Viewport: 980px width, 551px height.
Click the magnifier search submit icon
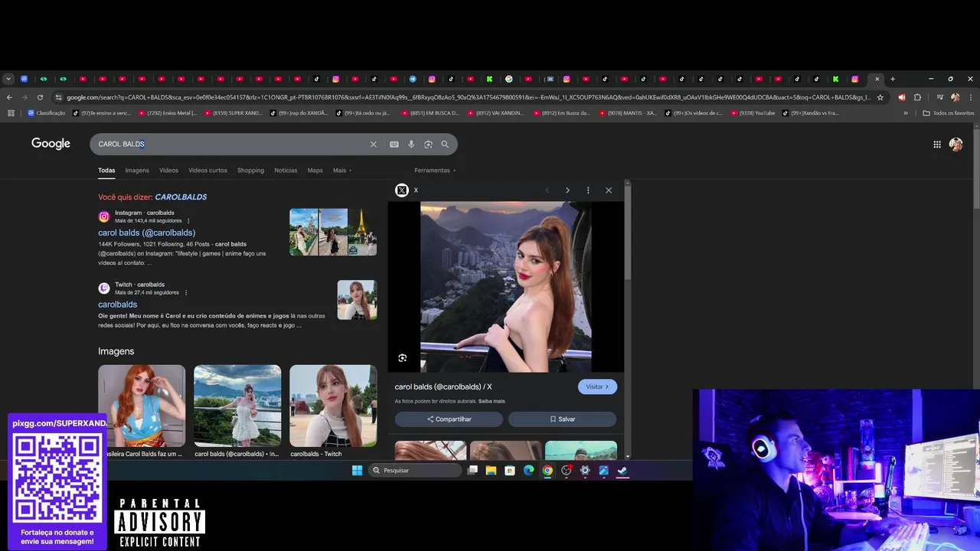pyautogui.click(x=445, y=144)
